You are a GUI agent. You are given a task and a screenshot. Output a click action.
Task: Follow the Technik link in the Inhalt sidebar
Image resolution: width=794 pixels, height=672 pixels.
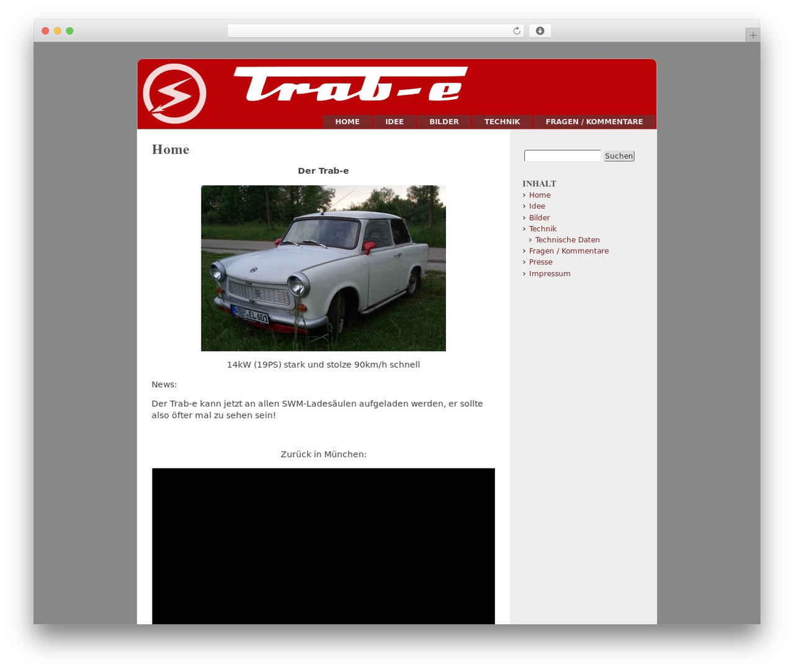click(x=543, y=229)
